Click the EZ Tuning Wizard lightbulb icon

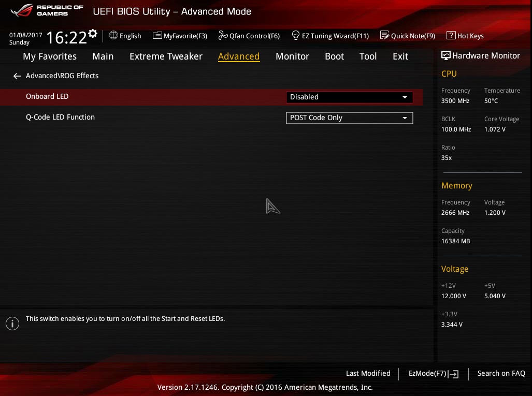(x=295, y=35)
